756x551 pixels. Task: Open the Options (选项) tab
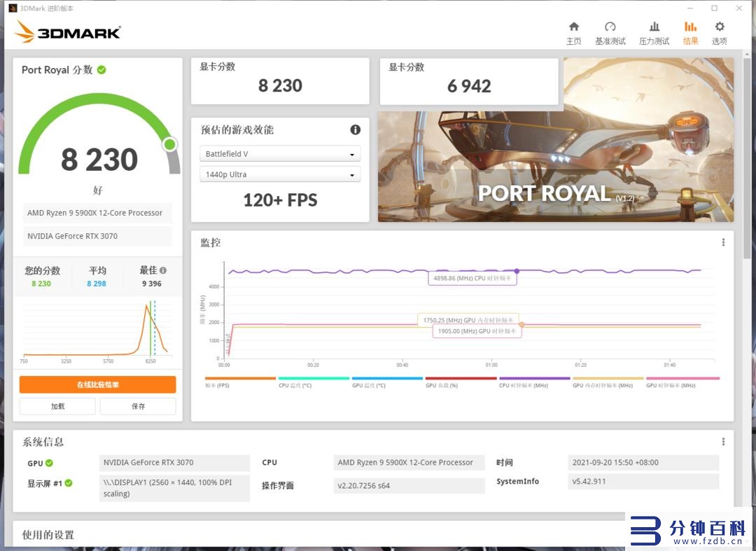pos(720,34)
